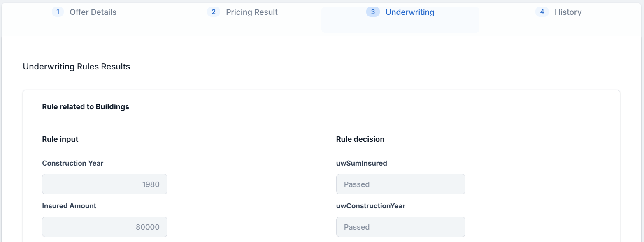Click the Rule input column heading
The image size is (644, 242).
coord(60,139)
